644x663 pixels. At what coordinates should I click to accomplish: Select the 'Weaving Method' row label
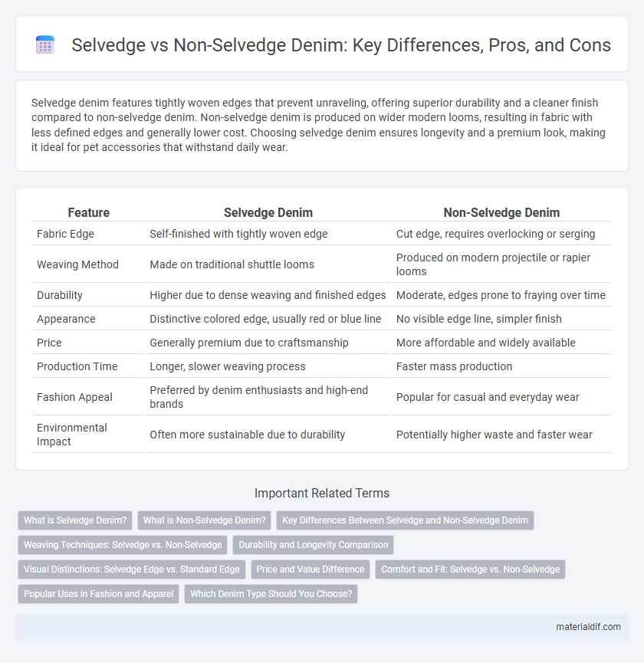coord(77,264)
